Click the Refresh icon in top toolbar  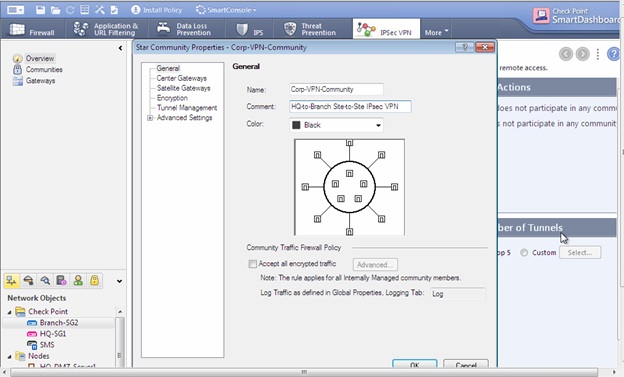pyautogui.click(x=70, y=10)
